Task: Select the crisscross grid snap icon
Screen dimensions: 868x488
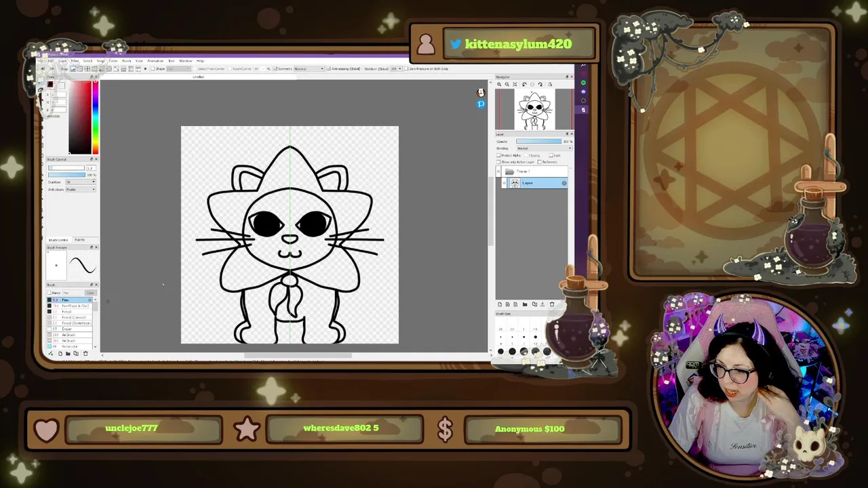Action: click(87, 68)
